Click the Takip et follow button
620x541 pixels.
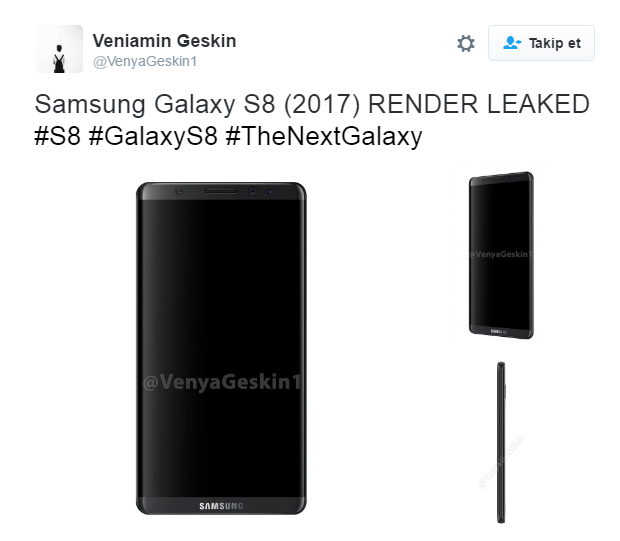(x=541, y=43)
